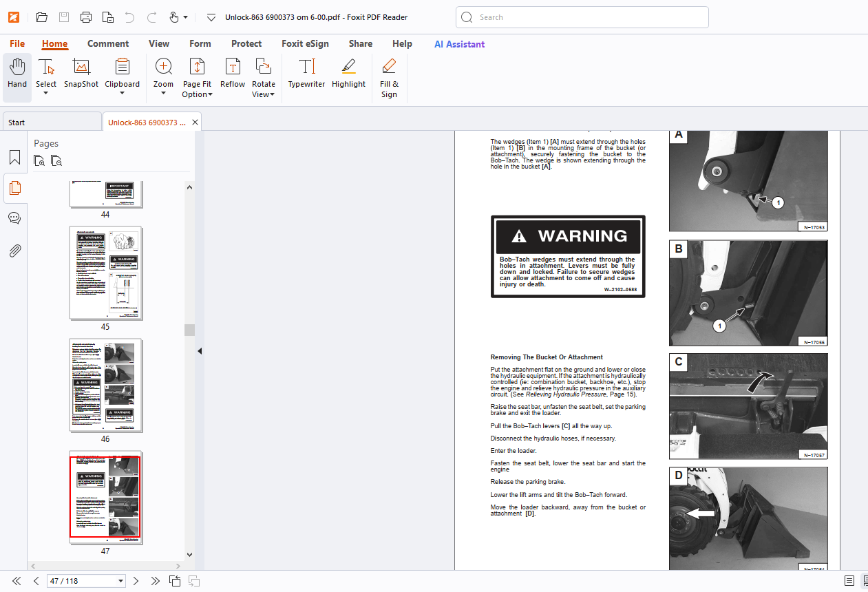Collapse the navigation panel with arrow
Screen dimensions: 868x592
pos(200,351)
